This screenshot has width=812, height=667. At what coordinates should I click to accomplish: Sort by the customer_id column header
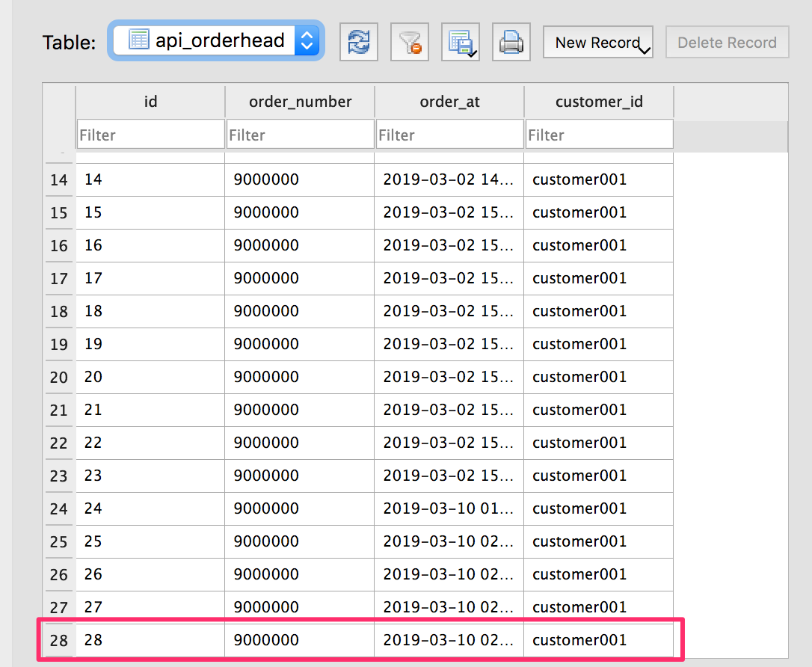click(x=599, y=102)
